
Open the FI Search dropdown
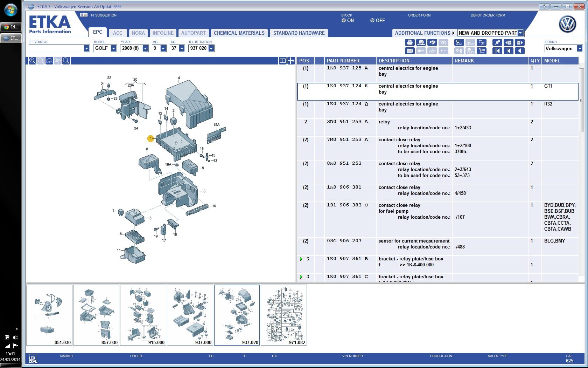86,48
